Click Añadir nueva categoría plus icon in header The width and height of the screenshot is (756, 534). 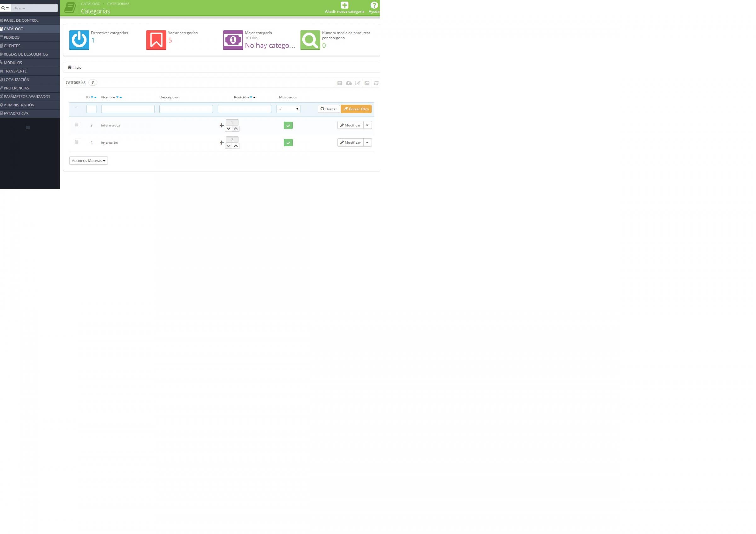344,5
